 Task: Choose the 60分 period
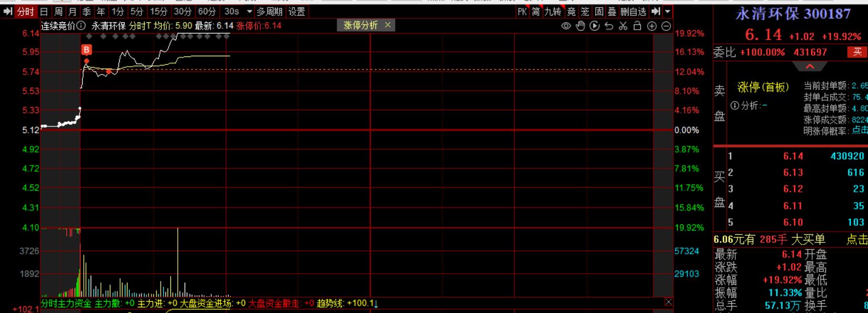(x=207, y=11)
